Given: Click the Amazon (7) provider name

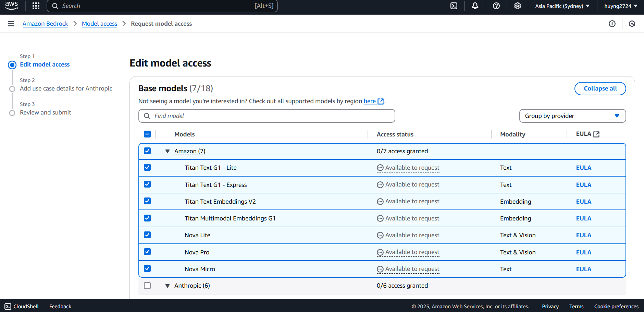Looking at the screenshot, I should (x=190, y=151).
